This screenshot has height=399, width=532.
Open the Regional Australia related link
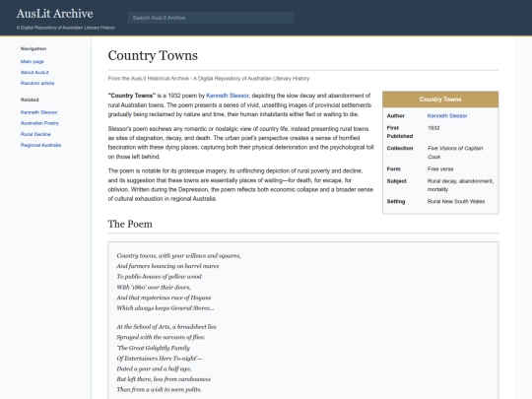[x=40, y=145]
